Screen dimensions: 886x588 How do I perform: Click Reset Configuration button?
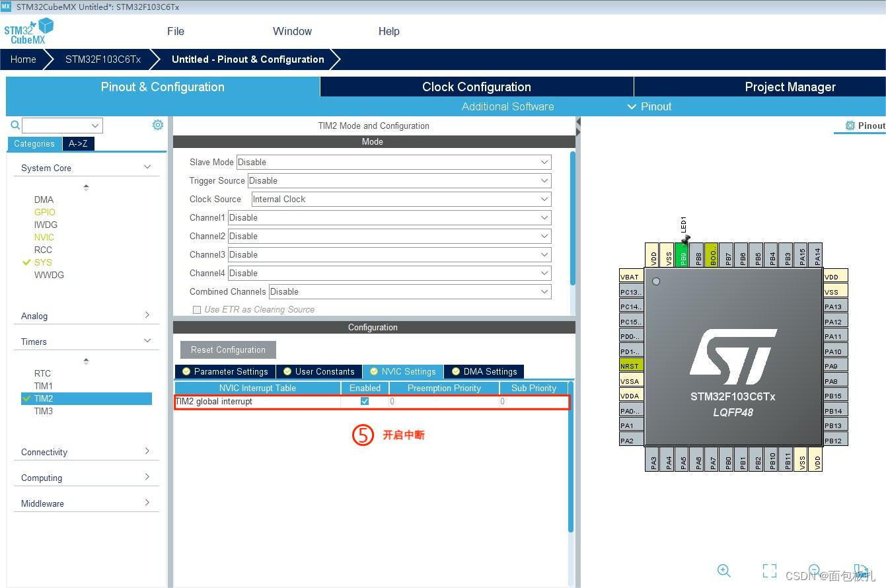[228, 349]
